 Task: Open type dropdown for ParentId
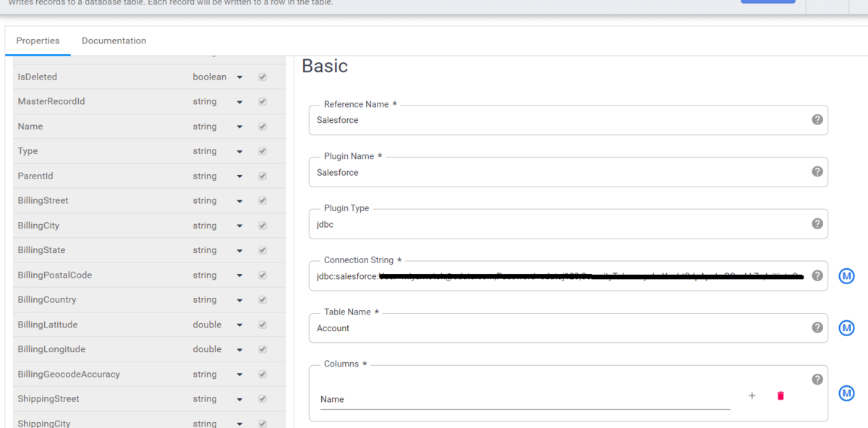click(218, 176)
